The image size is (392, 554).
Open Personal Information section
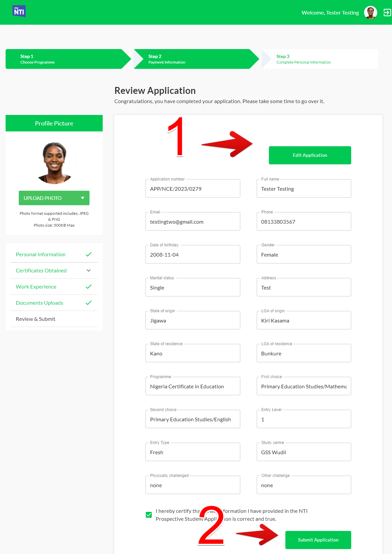pyautogui.click(x=40, y=254)
